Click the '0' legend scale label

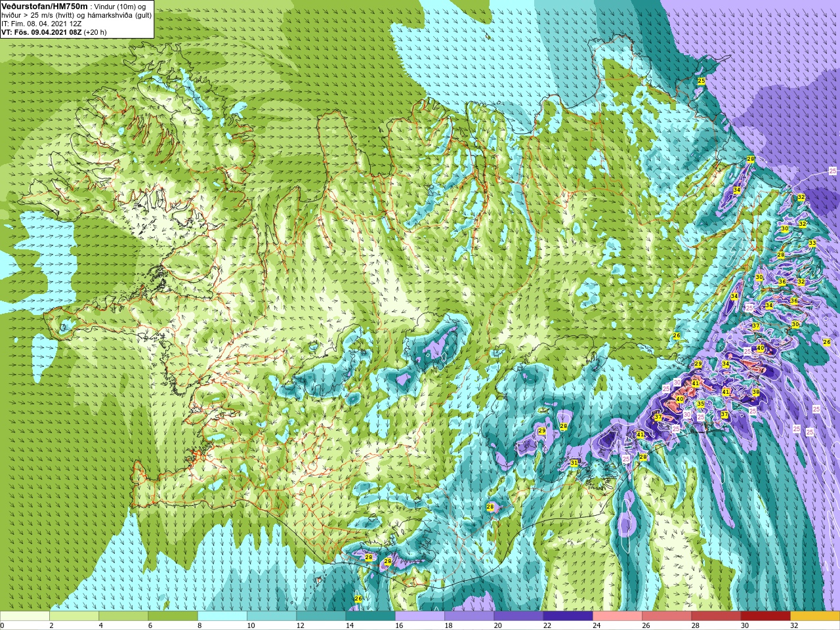pos(3,625)
